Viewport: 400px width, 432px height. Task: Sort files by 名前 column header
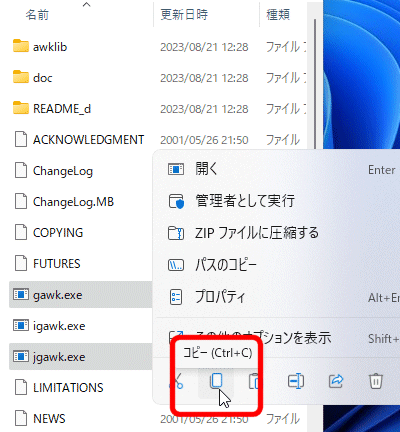[37, 15]
